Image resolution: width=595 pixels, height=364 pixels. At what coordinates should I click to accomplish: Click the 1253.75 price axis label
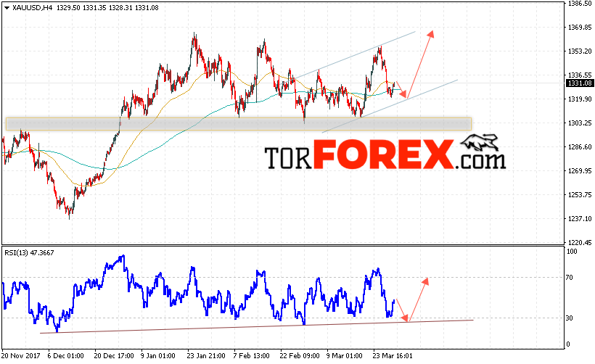[580, 194]
